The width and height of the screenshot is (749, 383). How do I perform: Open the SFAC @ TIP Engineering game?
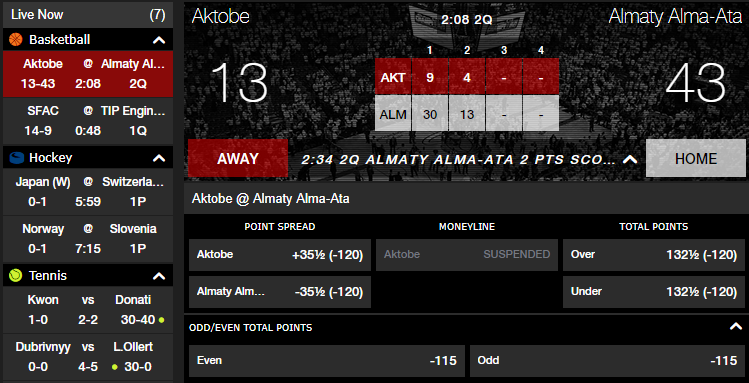pos(88,121)
